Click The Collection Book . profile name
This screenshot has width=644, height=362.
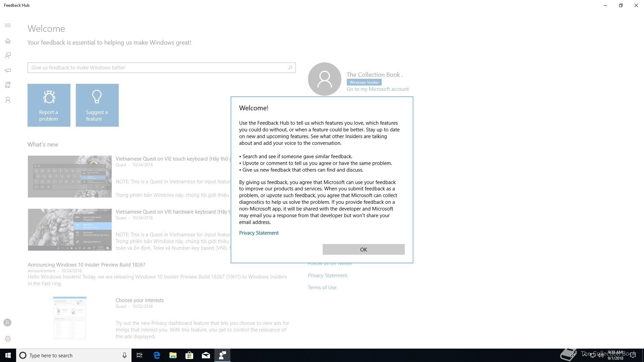coord(375,75)
